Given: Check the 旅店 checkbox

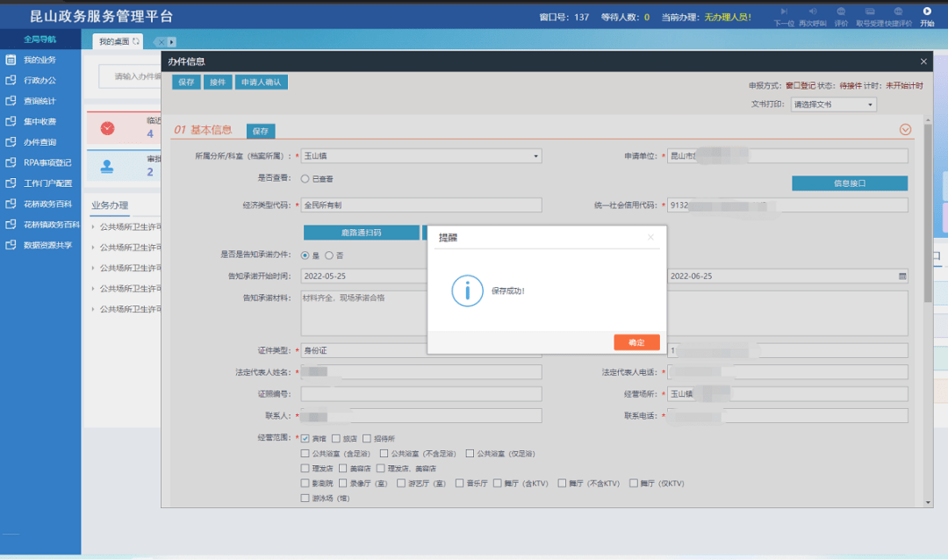Looking at the screenshot, I should [336, 438].
